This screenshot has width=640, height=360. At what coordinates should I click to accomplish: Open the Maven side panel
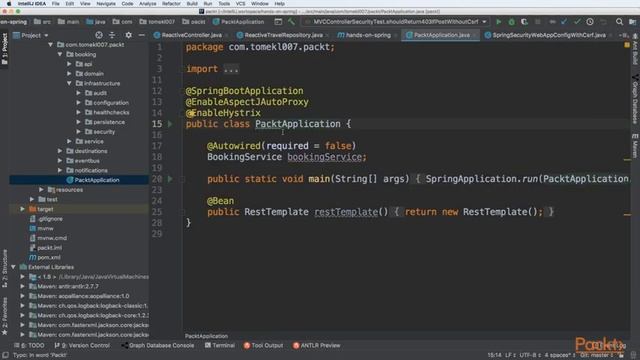pos(635,146)
